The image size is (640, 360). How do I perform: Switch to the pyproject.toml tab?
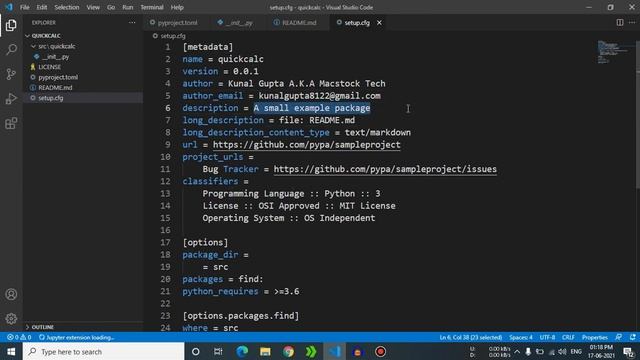(178, 23)
